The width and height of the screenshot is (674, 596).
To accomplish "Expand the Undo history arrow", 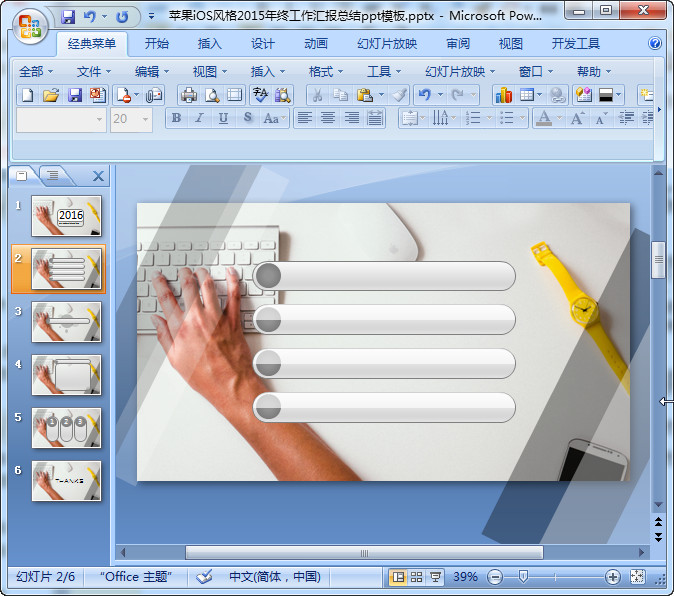I will click(441, 95).
